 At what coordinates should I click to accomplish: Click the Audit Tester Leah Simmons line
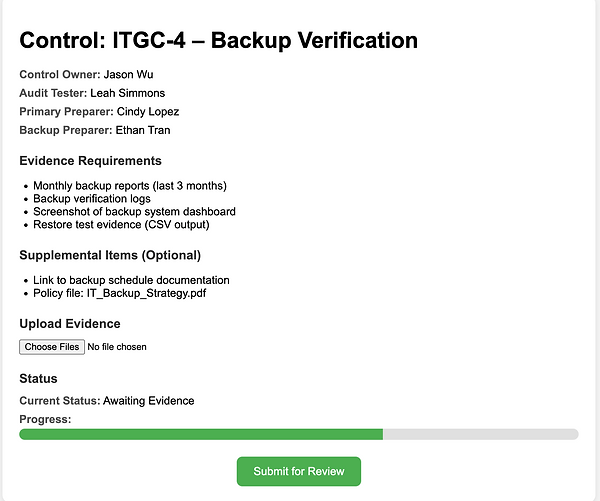coord(92,93)
